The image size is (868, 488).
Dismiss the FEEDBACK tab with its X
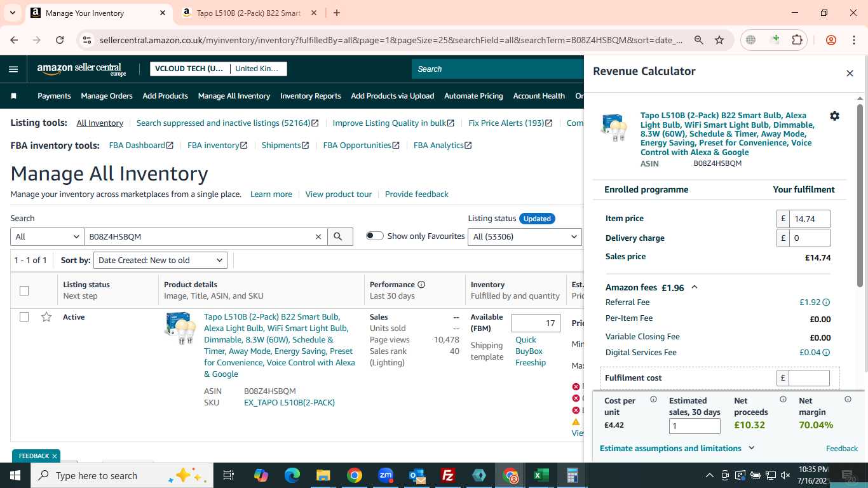click(x=55, y=456)
